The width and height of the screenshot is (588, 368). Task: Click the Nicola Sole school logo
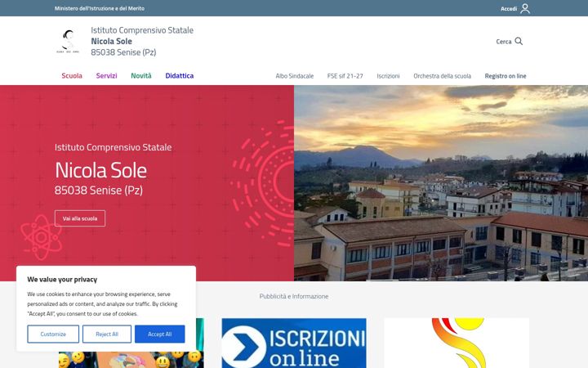pos(68,41)
